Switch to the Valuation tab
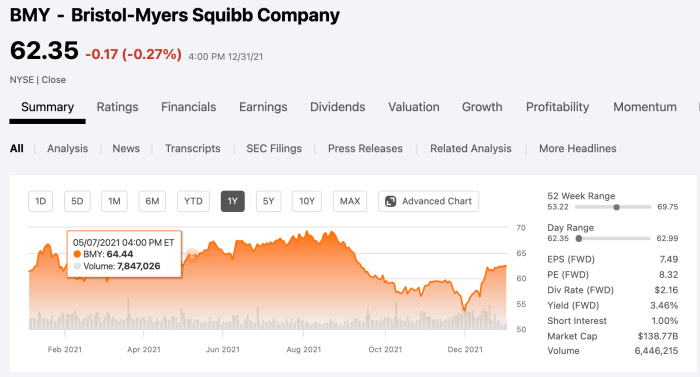The height and width of the screenshot is (377, 700). pyautogui.click(x=414, y=107)
